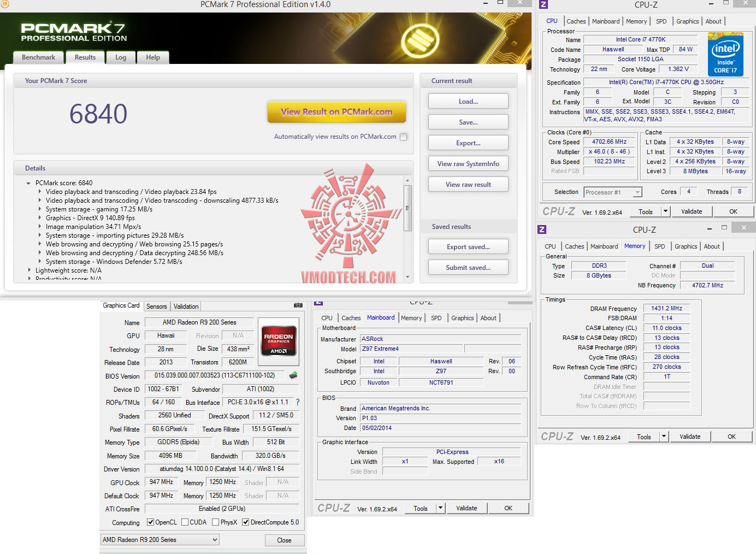The height and width of the screenshot is (554, 756).
Task: Click Tools button in CPU-Z Mainboard window
Action: pos(421,508)
